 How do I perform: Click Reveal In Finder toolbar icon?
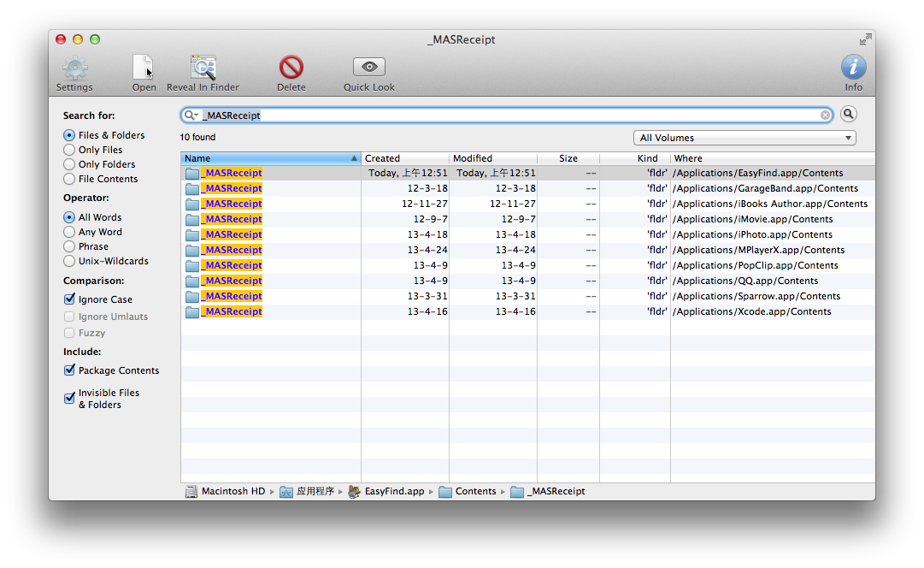[x=203, y=68]
